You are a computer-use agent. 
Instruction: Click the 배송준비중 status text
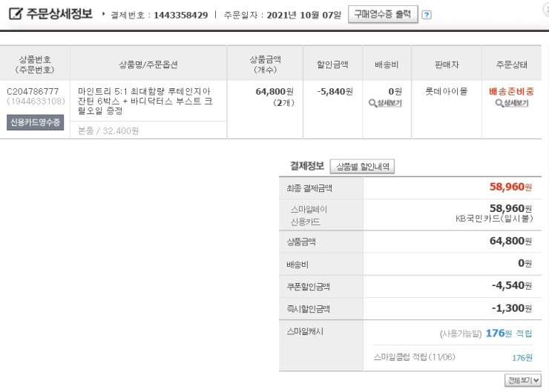pyautogui.click(x=511, y=92)
